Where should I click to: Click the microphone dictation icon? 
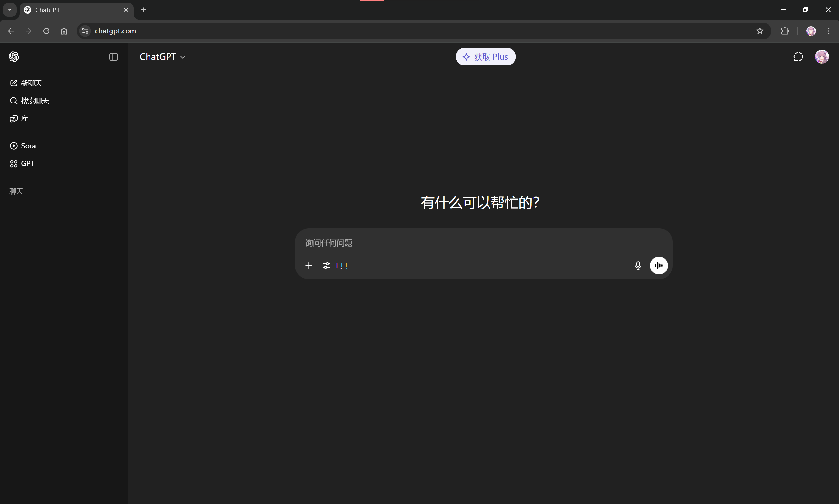[638, 266]
